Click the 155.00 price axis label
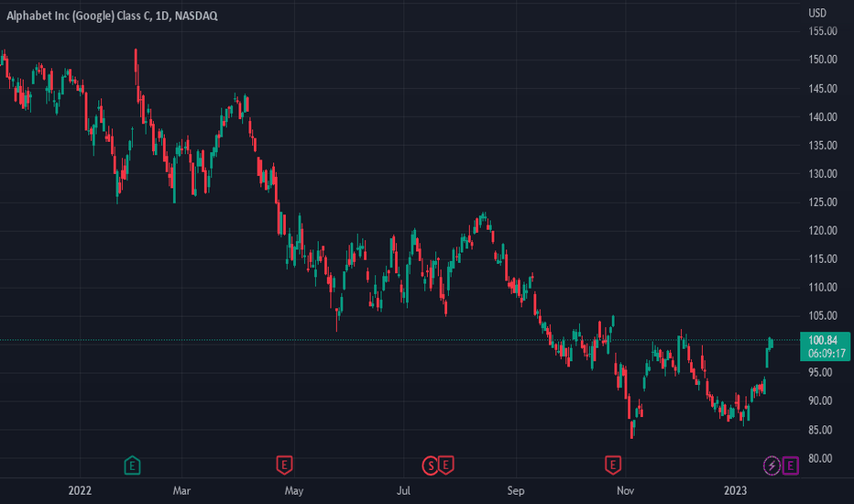Image resolution: width=854 pixels, height=504 pixels. 823,31
